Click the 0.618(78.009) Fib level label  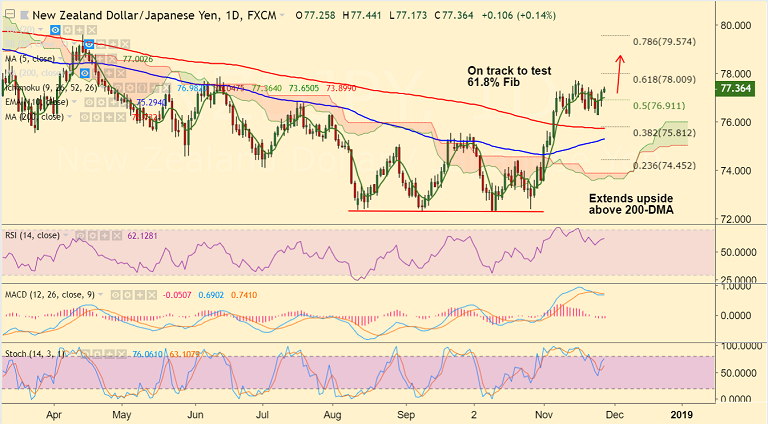[x=664, y=79]
